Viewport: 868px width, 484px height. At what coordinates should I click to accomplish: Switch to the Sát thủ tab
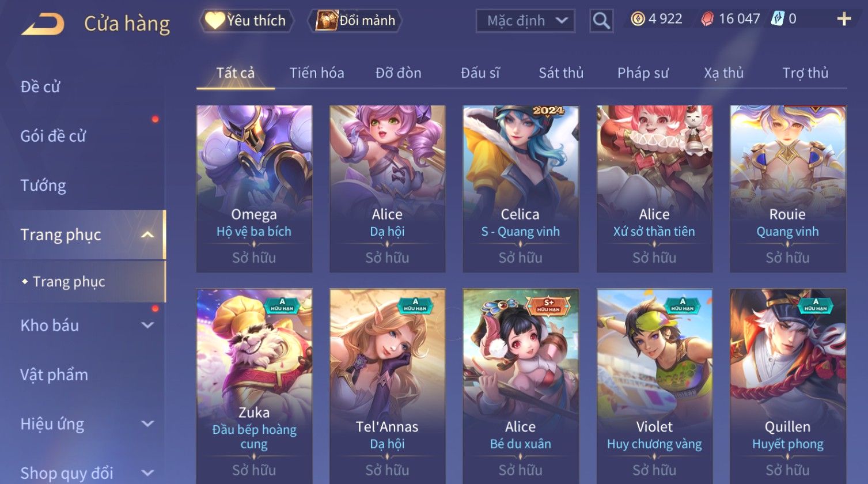click(561, 73)
